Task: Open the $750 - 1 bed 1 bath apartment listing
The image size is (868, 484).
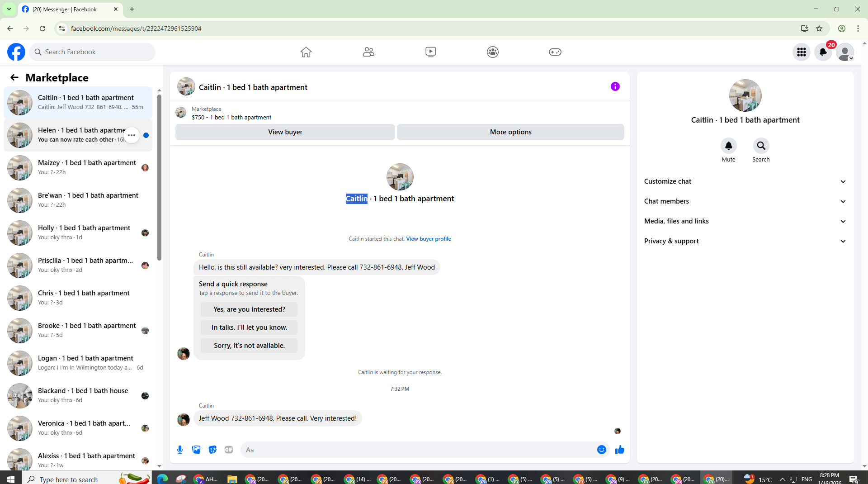Action: [x=231, y=117]
